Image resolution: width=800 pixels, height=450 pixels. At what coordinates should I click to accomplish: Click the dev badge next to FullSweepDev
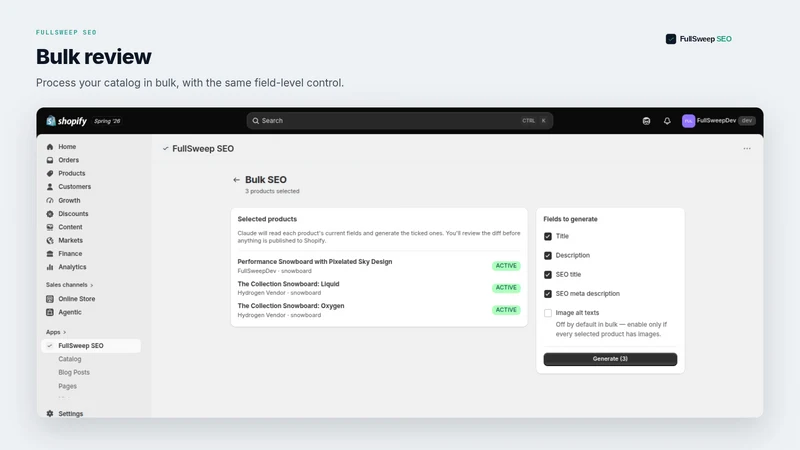coord(747,121)
